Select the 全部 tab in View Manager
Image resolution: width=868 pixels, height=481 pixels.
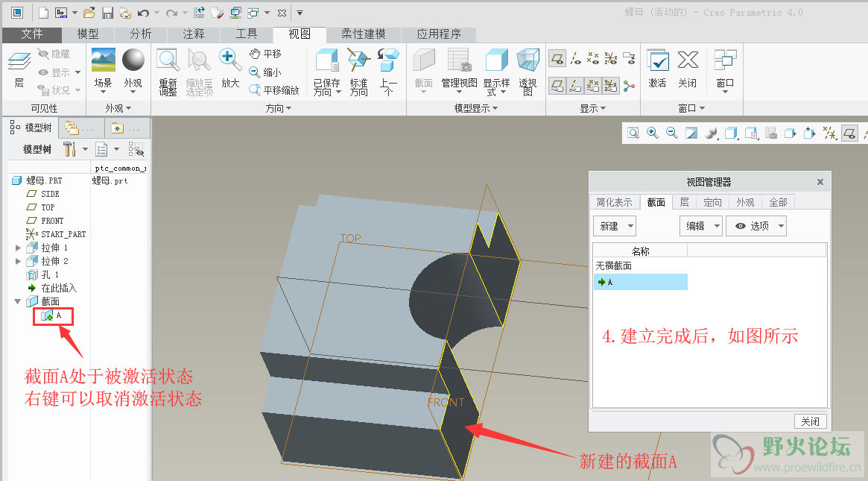click(x=778, y=202)
